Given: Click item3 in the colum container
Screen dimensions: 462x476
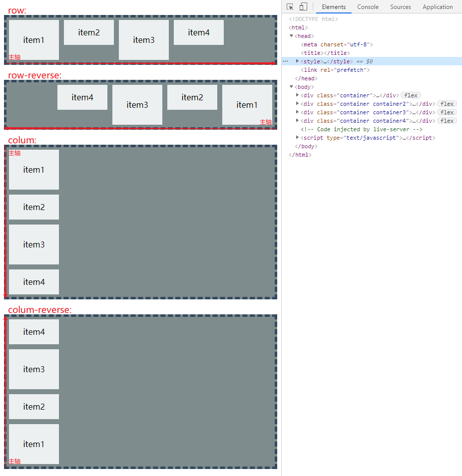Looking at the screenshot, I should (34, 244).
